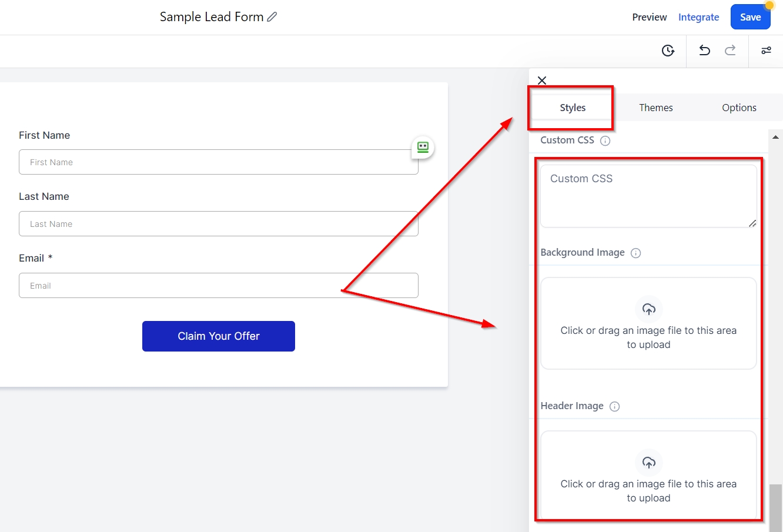Toggle the settings sliders icon
The image size is (783, 532).
coord(766,51)
